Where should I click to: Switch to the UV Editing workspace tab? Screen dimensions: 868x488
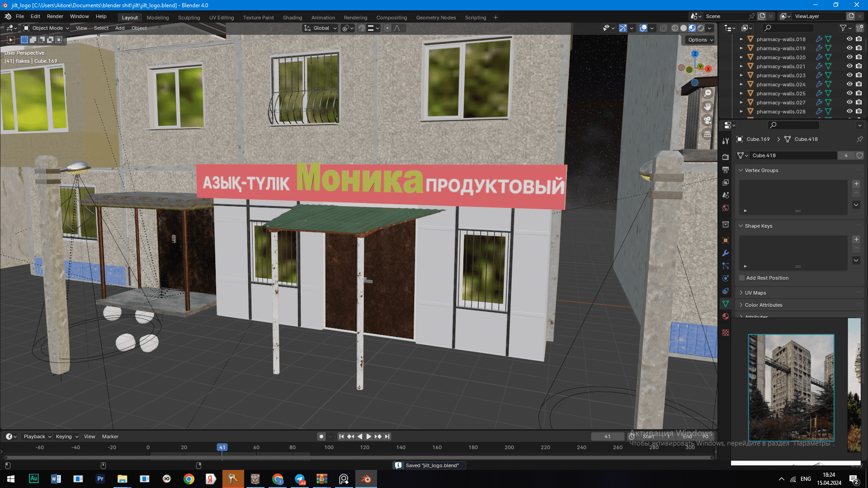coord(222,18)
